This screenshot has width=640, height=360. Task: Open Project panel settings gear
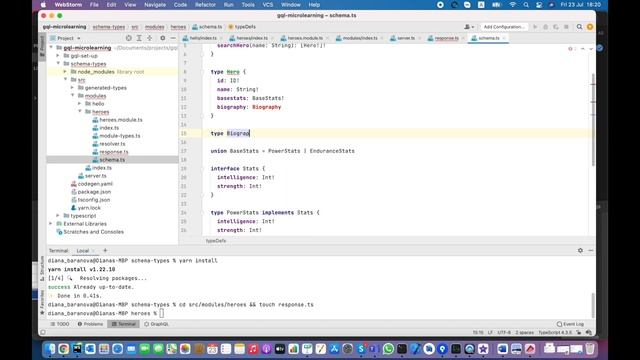(x=162, y=38)
